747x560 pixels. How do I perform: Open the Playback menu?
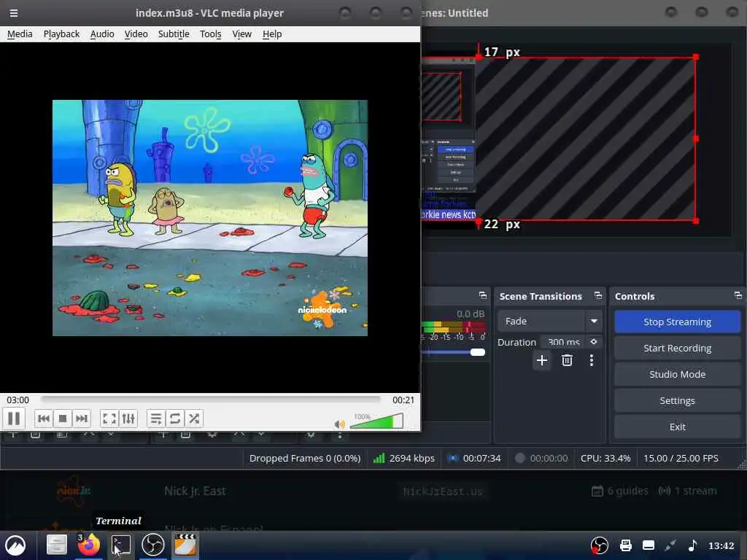61,34
